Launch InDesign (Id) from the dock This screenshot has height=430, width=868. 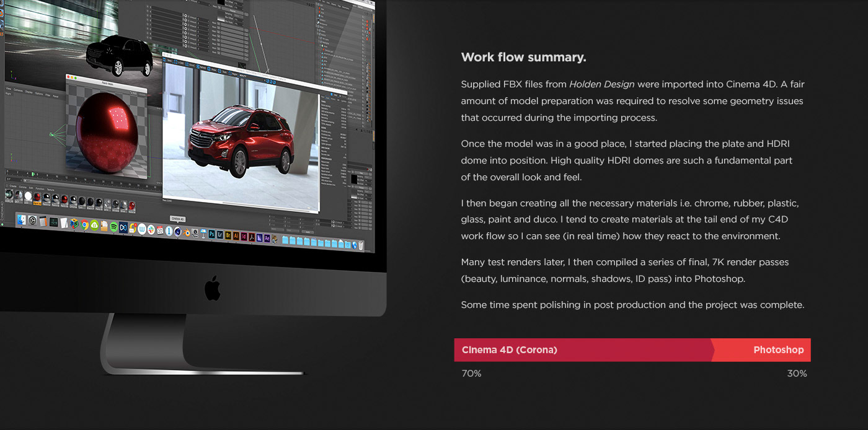coord(244,237)
